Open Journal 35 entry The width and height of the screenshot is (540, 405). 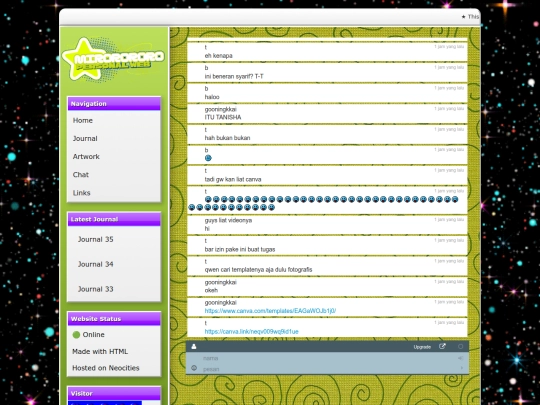coord(95,239)
